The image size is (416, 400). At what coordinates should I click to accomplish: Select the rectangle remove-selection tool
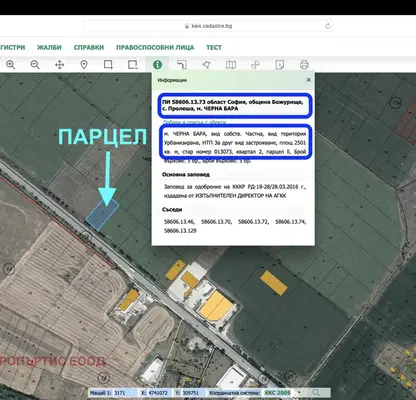click(133, 64)
